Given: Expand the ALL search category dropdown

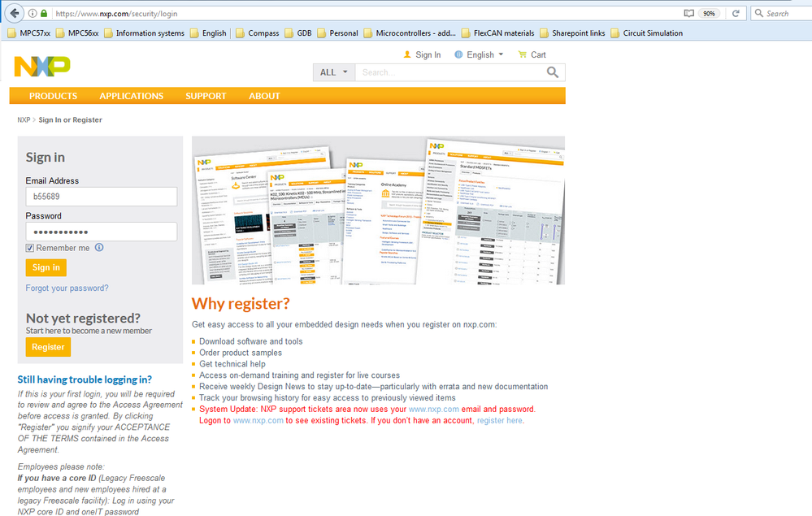Looking at the screenshot, I should 333,72.
